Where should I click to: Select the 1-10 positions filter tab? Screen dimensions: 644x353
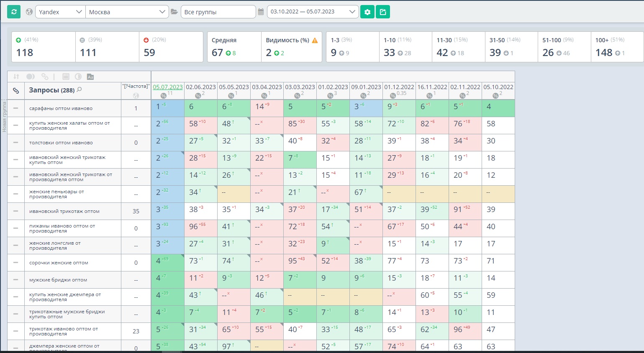[405, 47]
